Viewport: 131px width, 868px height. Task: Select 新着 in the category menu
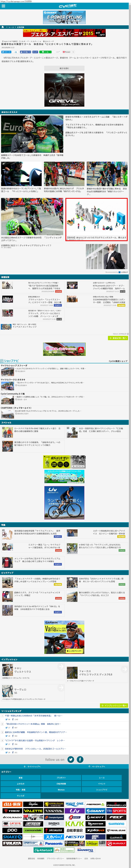[21, 778]
